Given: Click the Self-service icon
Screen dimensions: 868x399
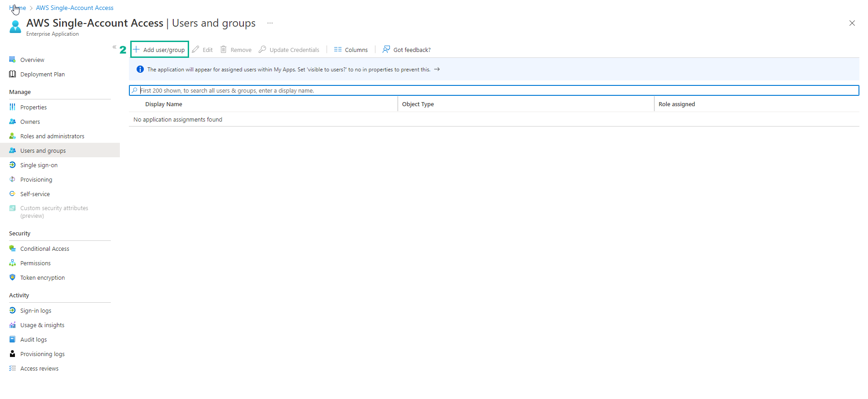Looking at the screenshot, I should 12,194.
